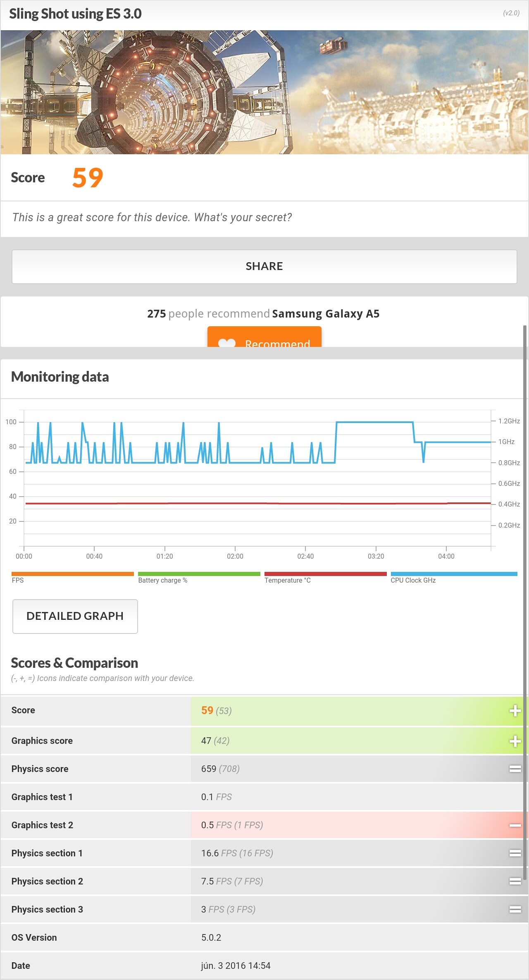Tap the Date value 'jún. 3 2016 14:54'
The height and width of the screenshot is (980, 529).
click(x=236, y=966)
